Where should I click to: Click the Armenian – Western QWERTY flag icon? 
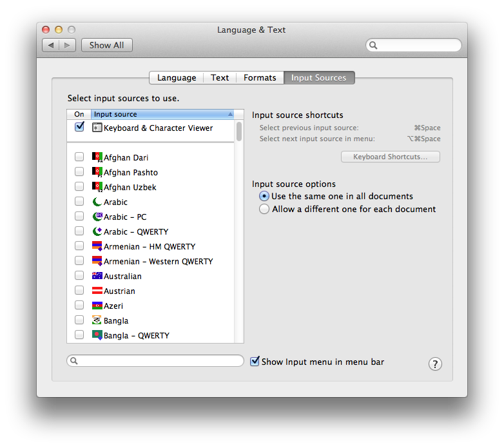pyautogui.click(x=97, y=261)
